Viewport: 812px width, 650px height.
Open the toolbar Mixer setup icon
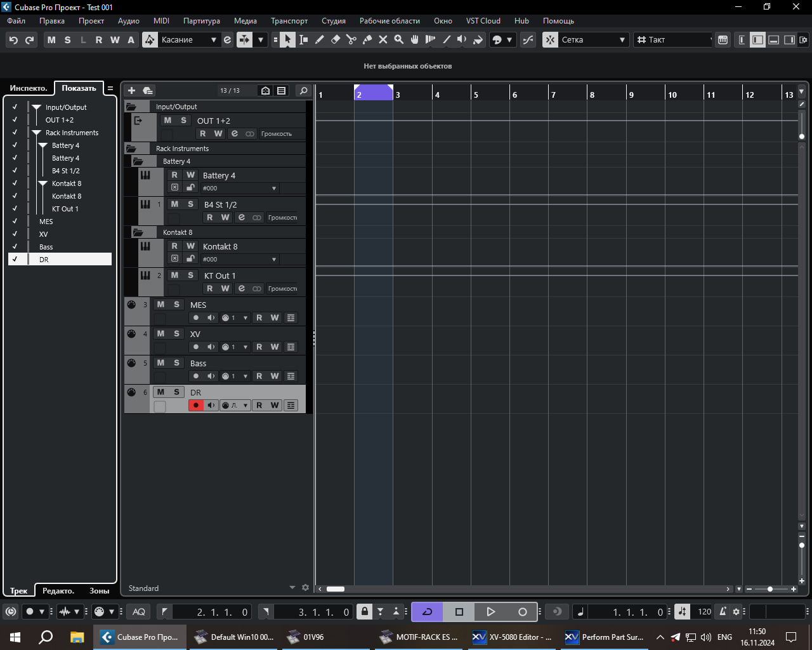tap(723, 40)
